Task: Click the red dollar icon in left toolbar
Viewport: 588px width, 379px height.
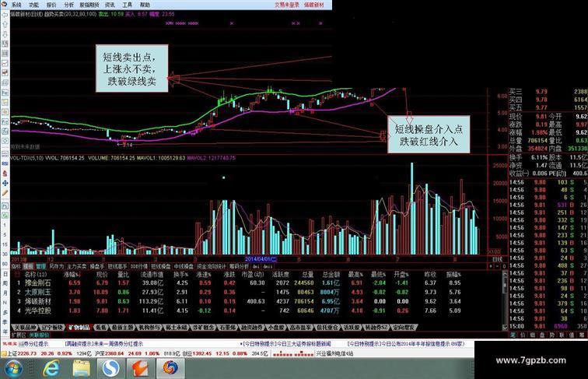Action: tap(5, 174)
